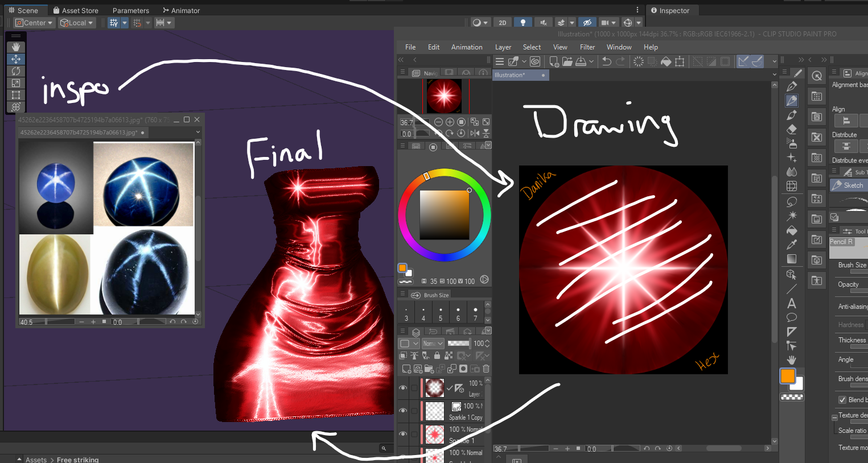Select the Fill bucket tool

coord(791,230)
